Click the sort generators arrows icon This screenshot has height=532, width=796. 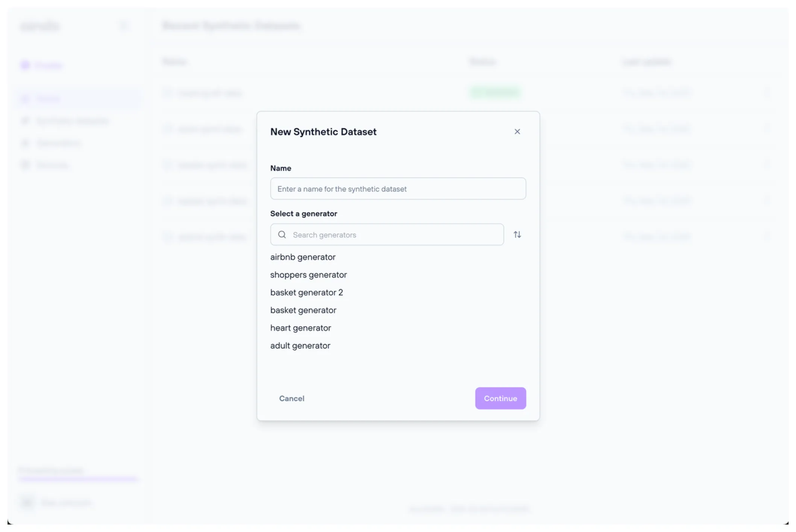[x=517, y=235]
